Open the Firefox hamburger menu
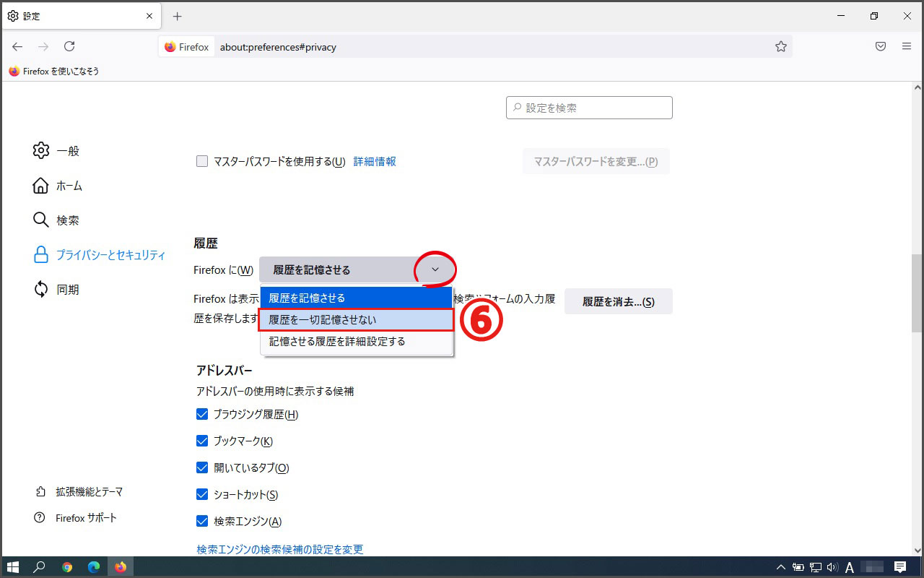Viewport: 924px width, 578px height. click(x=907, y=46)
